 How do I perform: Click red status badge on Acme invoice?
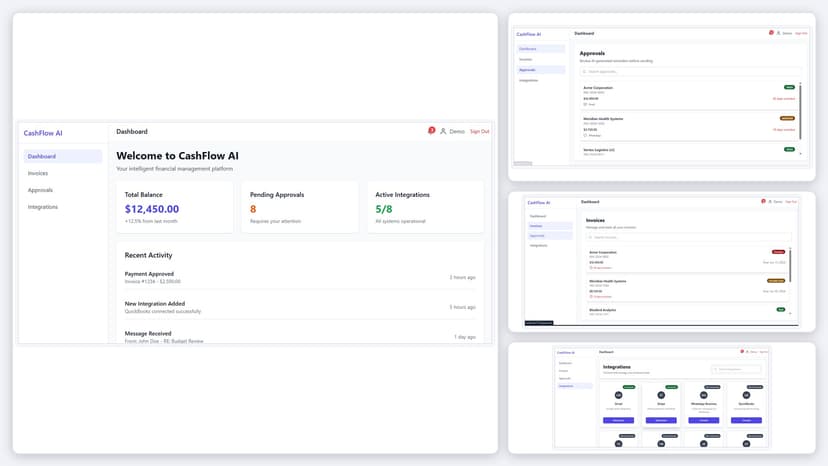[778, 252]
